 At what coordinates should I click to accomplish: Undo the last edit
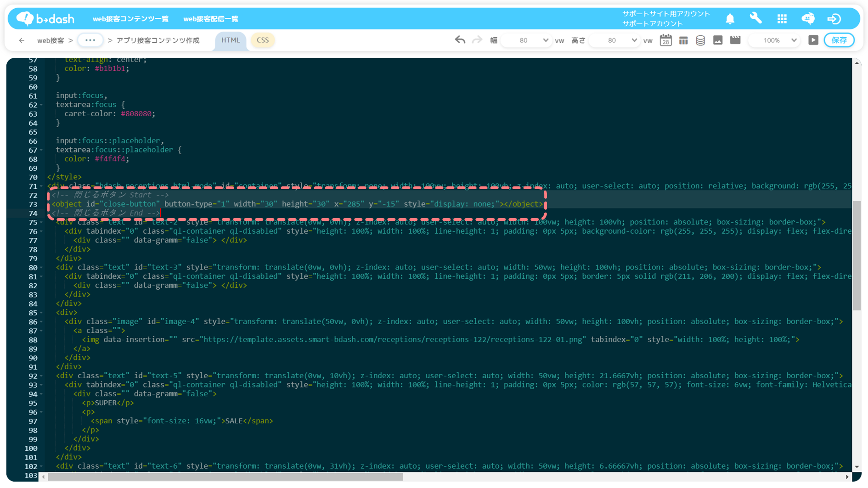click(460, 40)
